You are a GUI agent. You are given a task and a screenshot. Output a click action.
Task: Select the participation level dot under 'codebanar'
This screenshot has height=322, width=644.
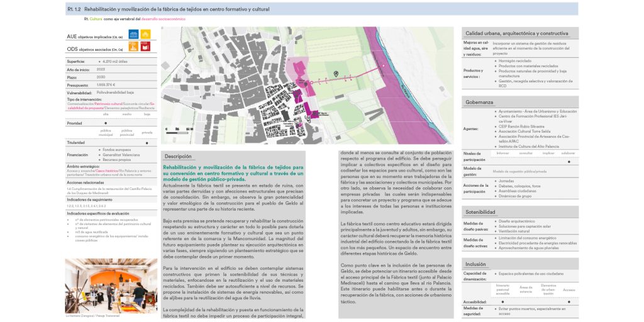[x=569, y=162]
